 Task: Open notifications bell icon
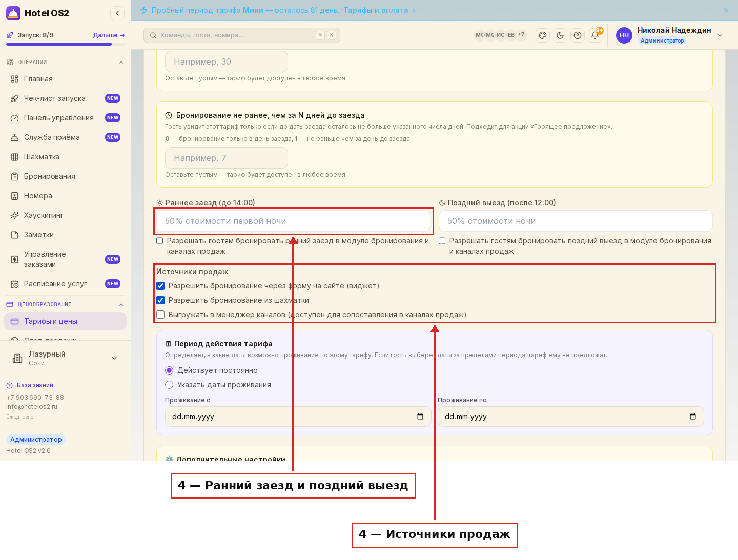click(595, 35)
